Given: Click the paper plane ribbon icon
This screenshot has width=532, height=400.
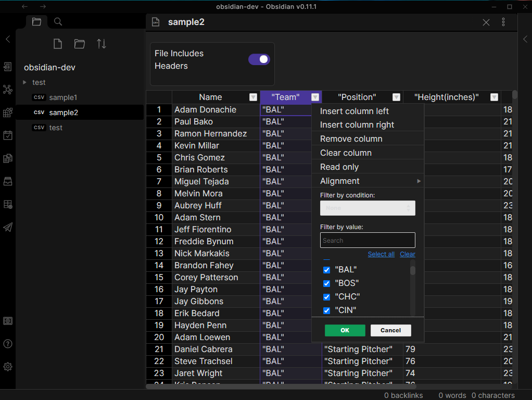Looking at the screenshot, I should 8,227.
